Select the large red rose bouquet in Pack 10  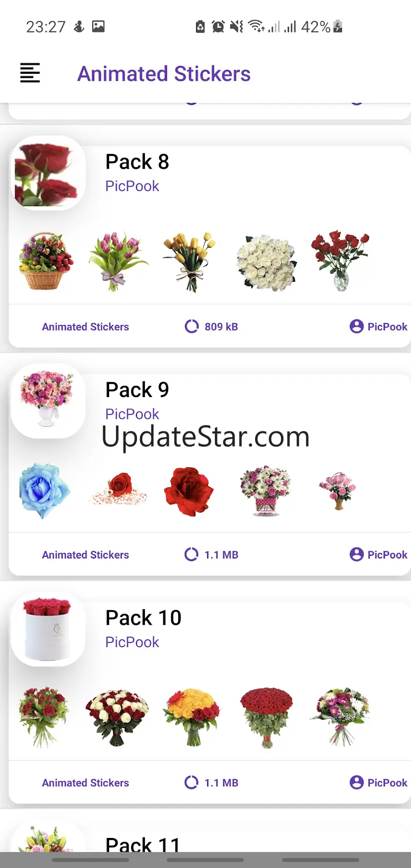(x=267, y=717)
